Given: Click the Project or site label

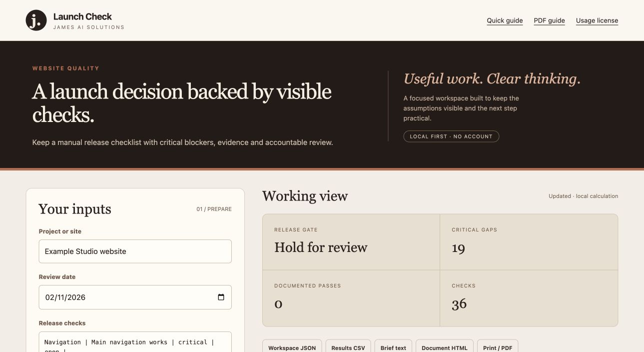Looking at the screenshot, I should [x=60, y=231].
